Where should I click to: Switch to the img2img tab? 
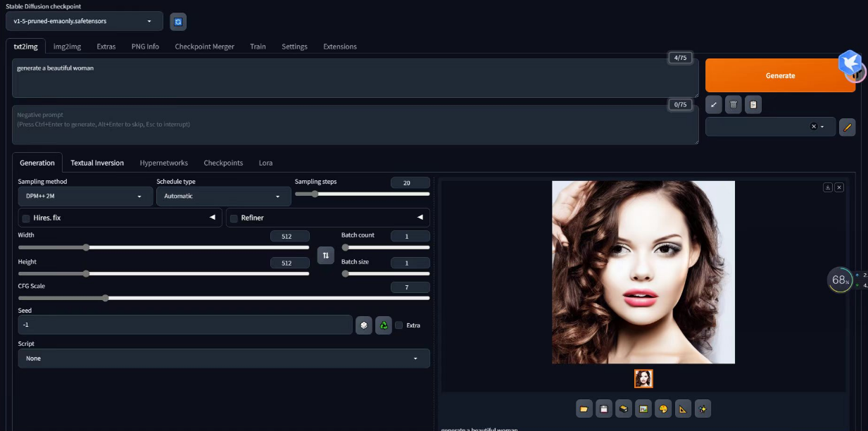click(x=67, y=46)
